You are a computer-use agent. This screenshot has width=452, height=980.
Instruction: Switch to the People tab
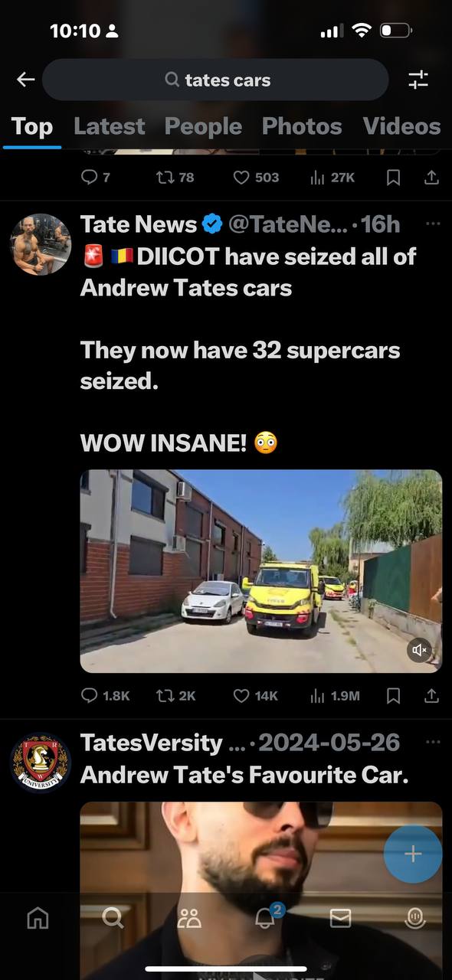pos(203,126)
